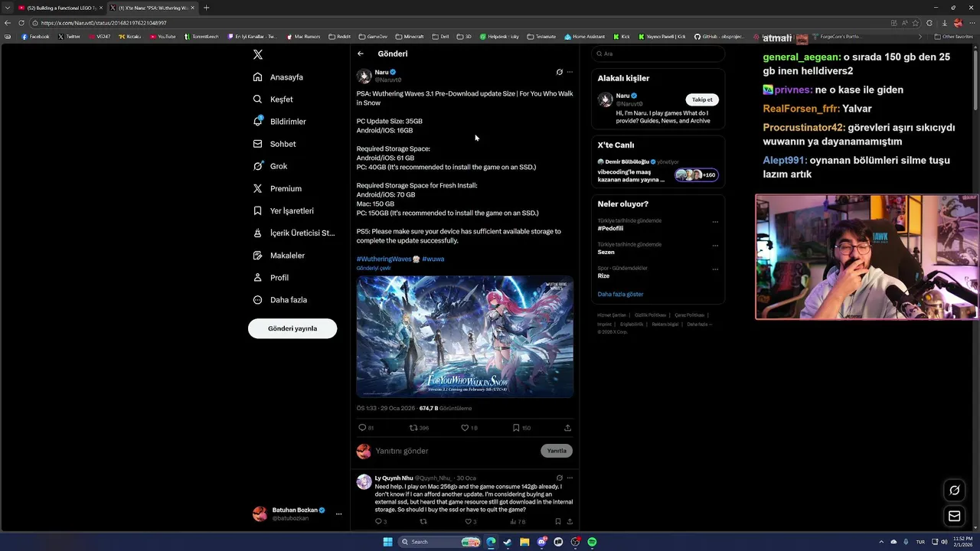
Task: Click the Grok icon on Naru's post
Action: (x=559, y=72)
